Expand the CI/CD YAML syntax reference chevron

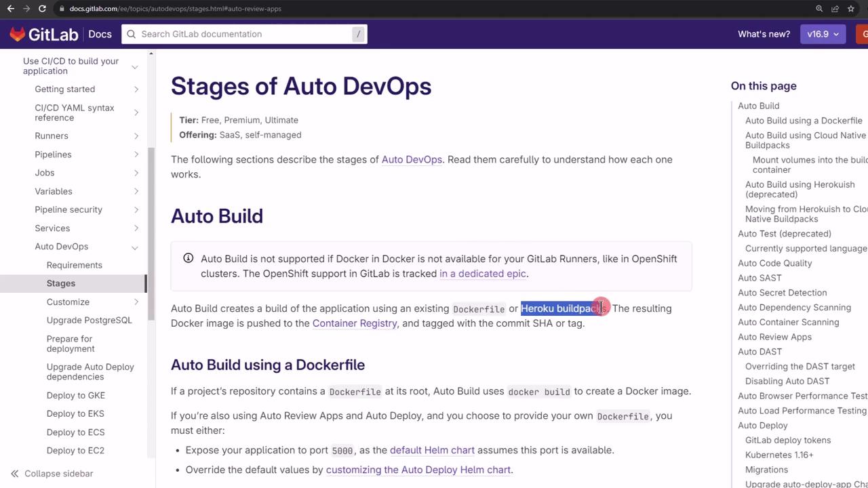(x=136, y=113)
